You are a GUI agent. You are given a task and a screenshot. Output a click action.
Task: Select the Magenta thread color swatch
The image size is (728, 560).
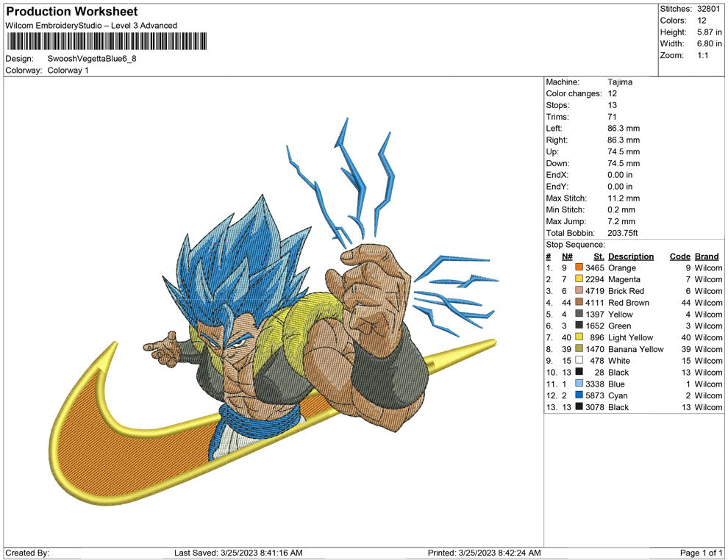point(579,280)
